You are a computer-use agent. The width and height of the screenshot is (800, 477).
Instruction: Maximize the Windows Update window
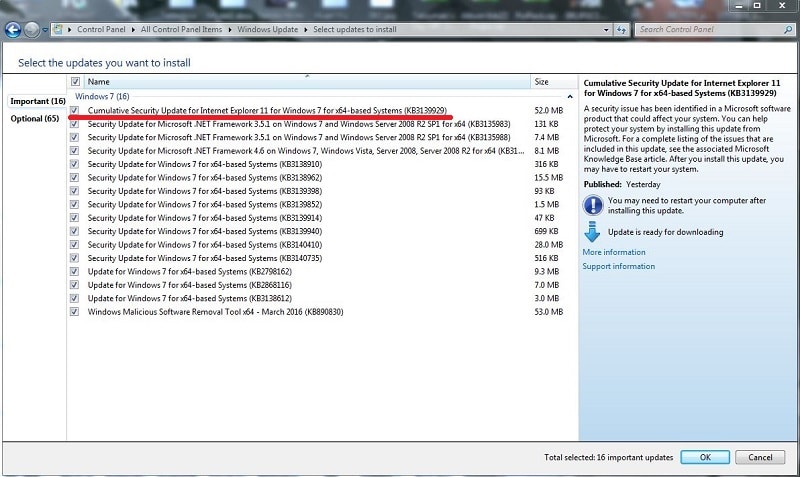pos(757,5)
